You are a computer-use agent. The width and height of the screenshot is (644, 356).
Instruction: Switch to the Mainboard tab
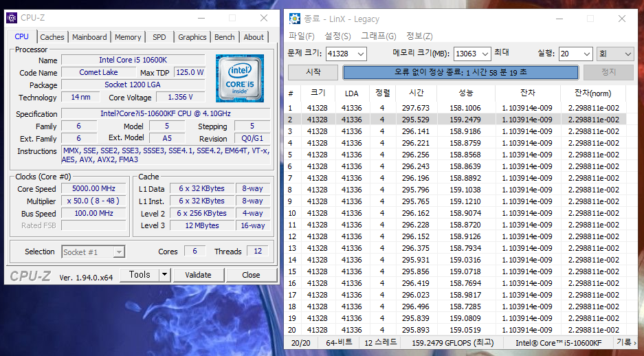pos(89,37)
